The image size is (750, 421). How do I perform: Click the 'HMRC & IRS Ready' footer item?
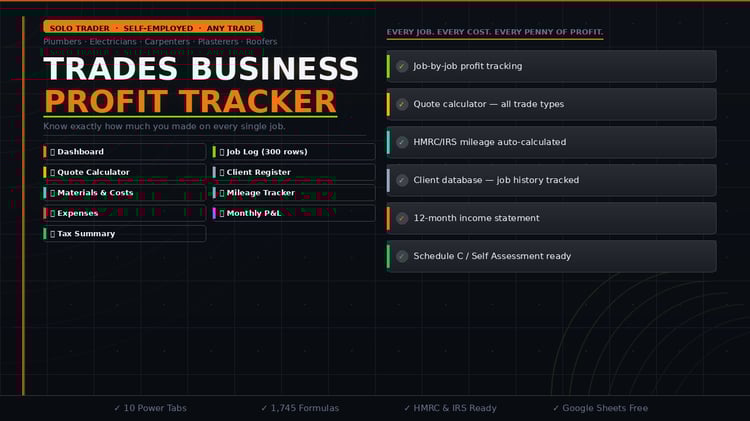450,408
